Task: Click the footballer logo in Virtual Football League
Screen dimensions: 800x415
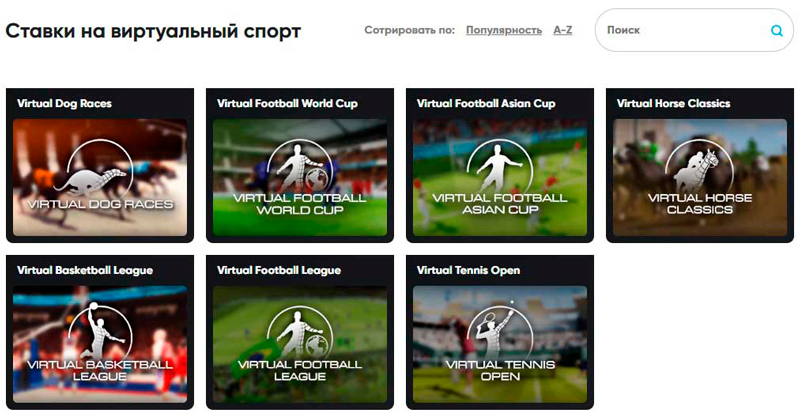Action: click(300, 333)
